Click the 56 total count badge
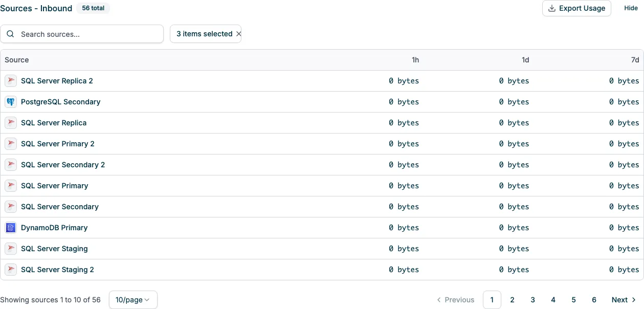644x309 pixels. click(93, 8)
